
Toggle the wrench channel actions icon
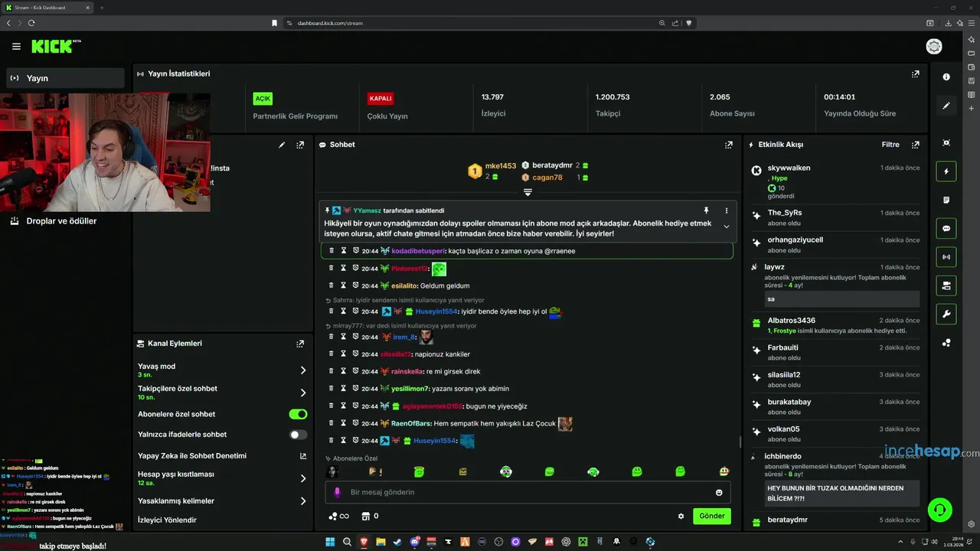coord(946,315)
